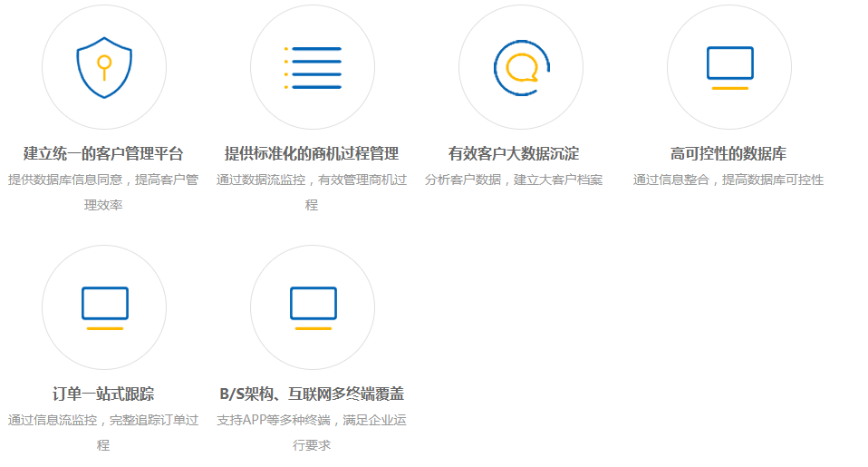Click the yellow keyhole inside the shield icon

(x=104, y=63)
